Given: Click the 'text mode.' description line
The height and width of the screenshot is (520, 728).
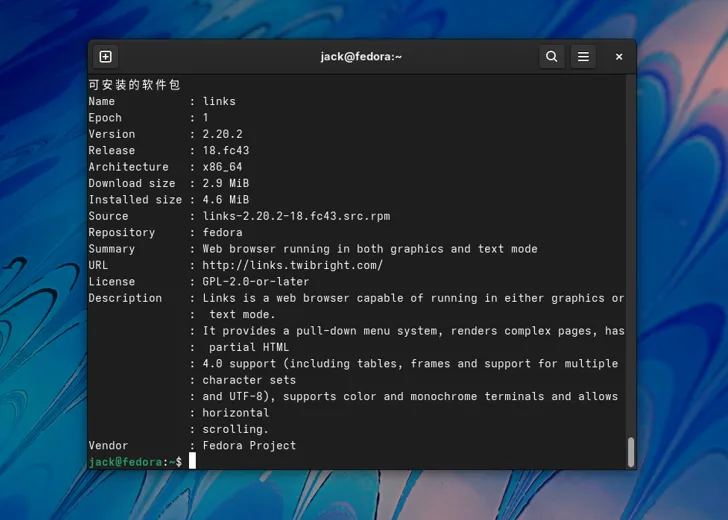Looking at the screenshot, I should click(x=242, y=314).
